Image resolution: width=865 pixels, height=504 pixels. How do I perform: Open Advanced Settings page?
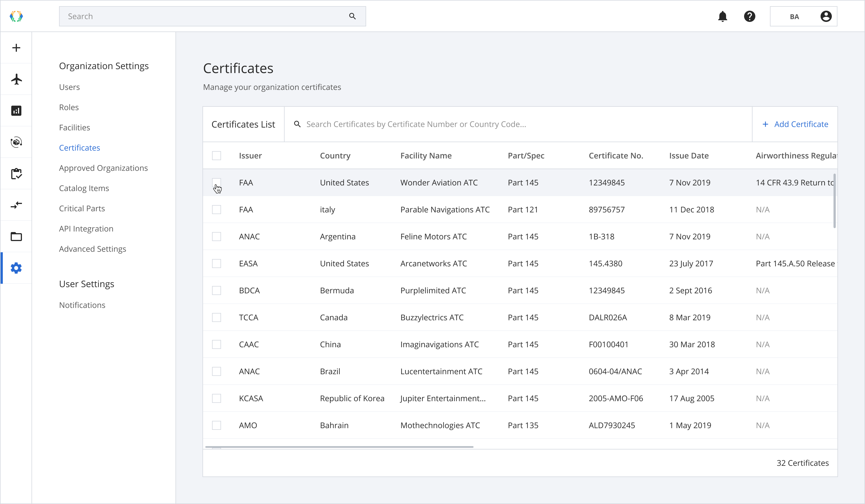[93, 249]
